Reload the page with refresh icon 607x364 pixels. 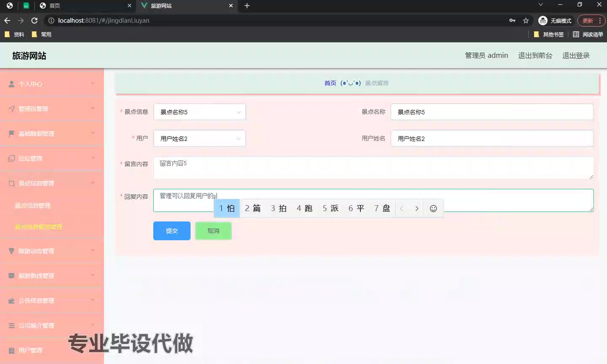tap(35, 20)
